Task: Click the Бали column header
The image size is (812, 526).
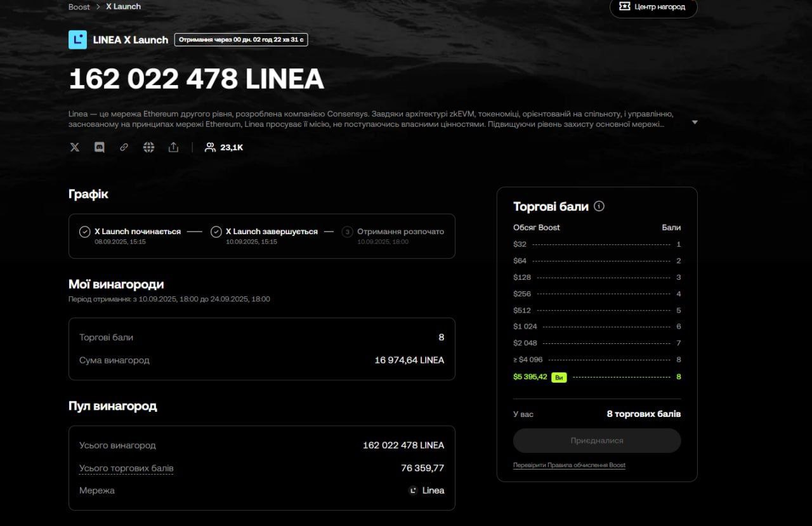Action: click(671, 227)
